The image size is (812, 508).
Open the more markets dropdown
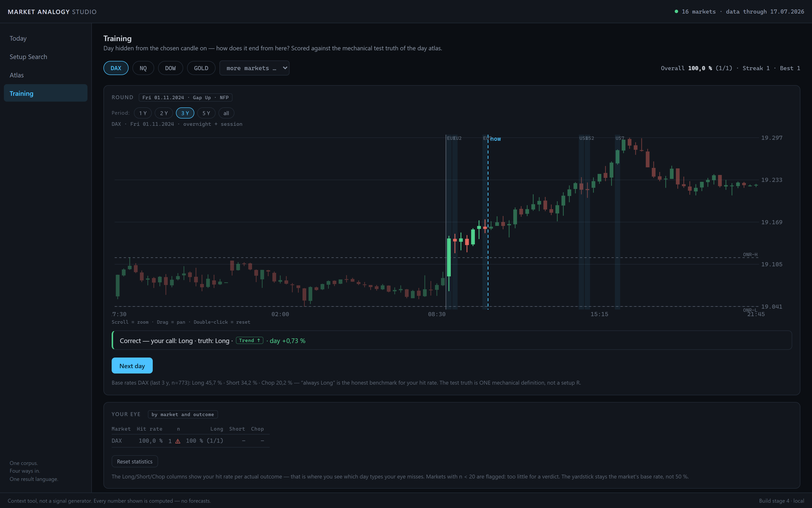pos(254,68)
